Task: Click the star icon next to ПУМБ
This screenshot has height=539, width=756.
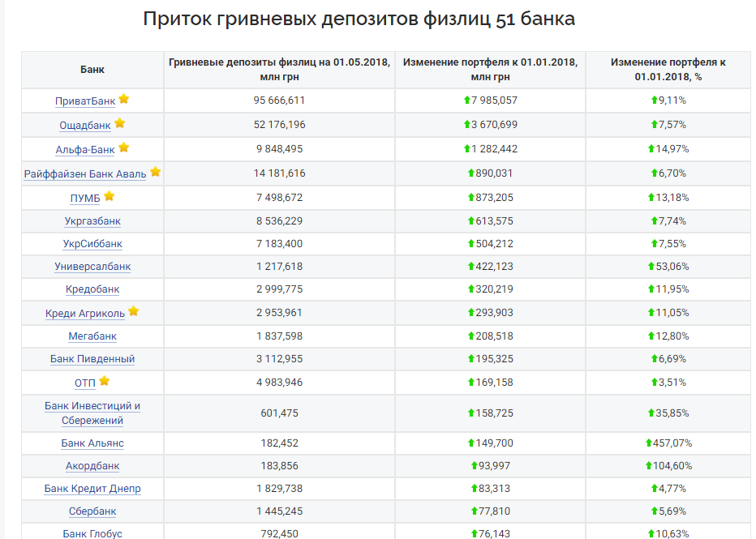Action: [x=109, y=196]
